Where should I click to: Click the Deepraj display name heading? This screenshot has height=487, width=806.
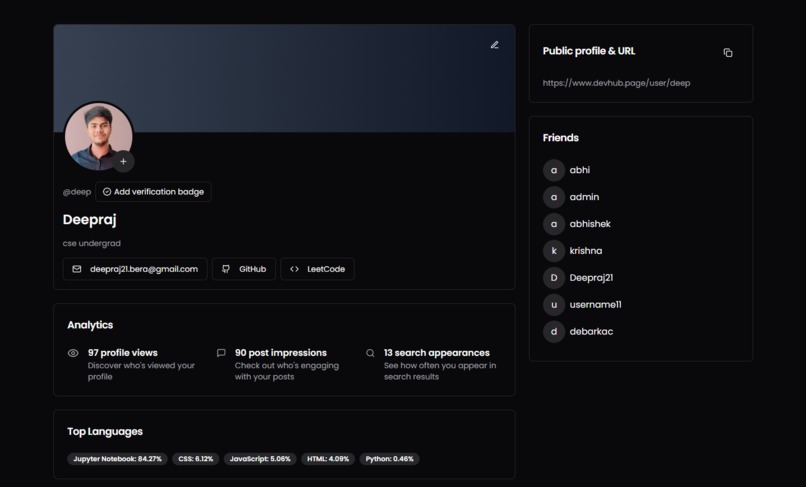(x=89, y=220)
